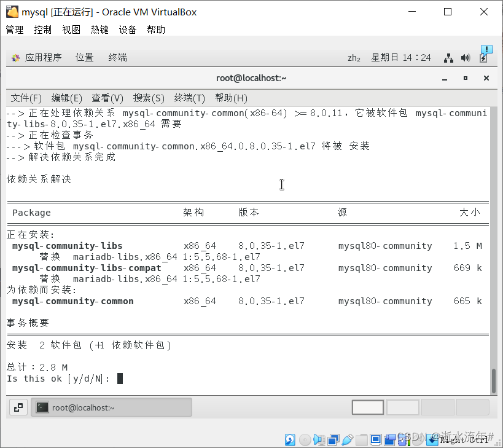Open the USB devices status icon

(x=348, y=439)
